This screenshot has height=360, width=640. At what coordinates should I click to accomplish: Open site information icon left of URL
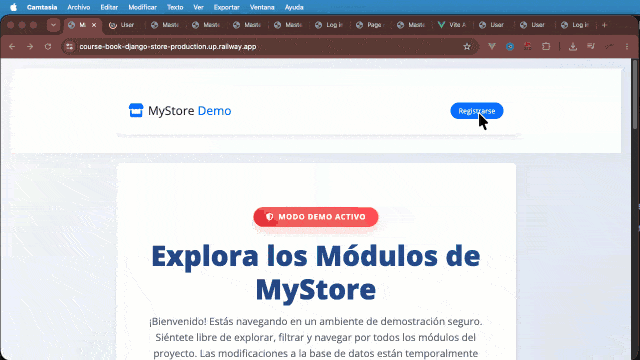[x=69, y=47]
